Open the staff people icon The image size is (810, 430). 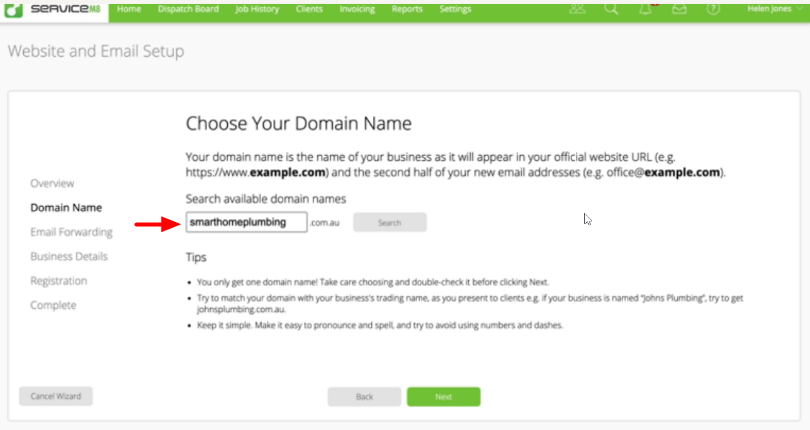pyautogui.click(x=577, y=9)
